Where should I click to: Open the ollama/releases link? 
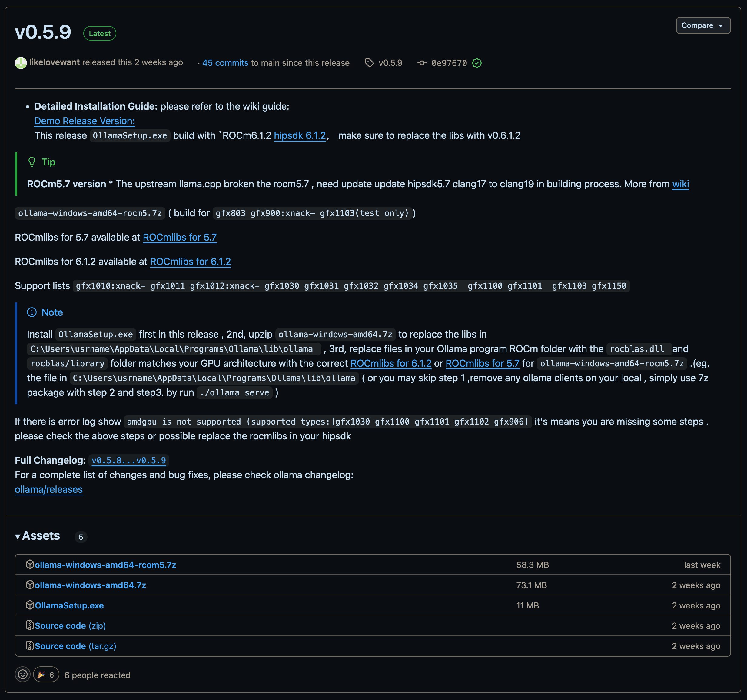(x=49, y=489)
